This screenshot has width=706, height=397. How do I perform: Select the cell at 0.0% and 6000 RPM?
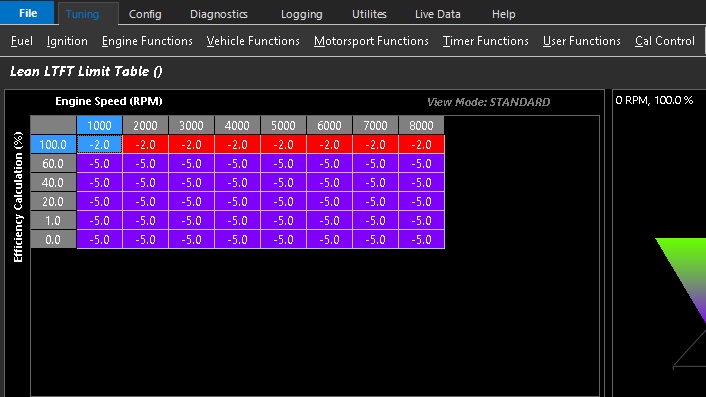[329, 239]
